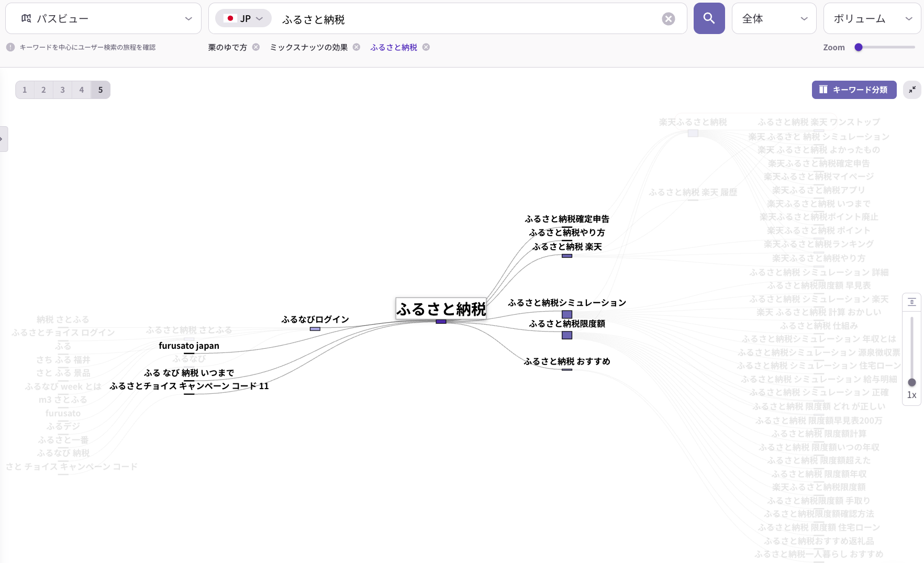The height and width of the screenshot is (563, 924).
Task: Click the Zoom slider handle at top
Action: tap(859, 47)
